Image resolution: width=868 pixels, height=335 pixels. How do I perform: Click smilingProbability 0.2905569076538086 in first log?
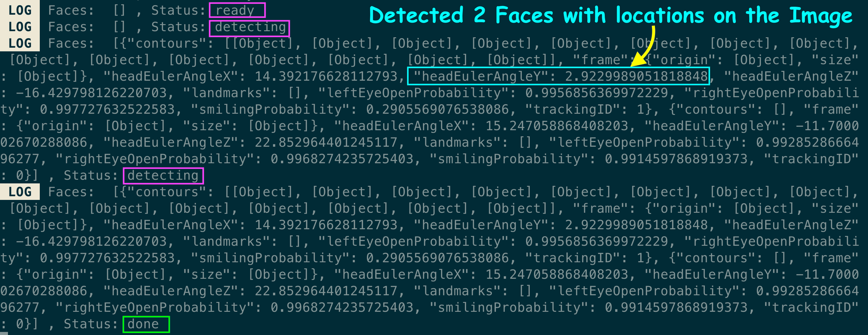click(x=350, y=109)
